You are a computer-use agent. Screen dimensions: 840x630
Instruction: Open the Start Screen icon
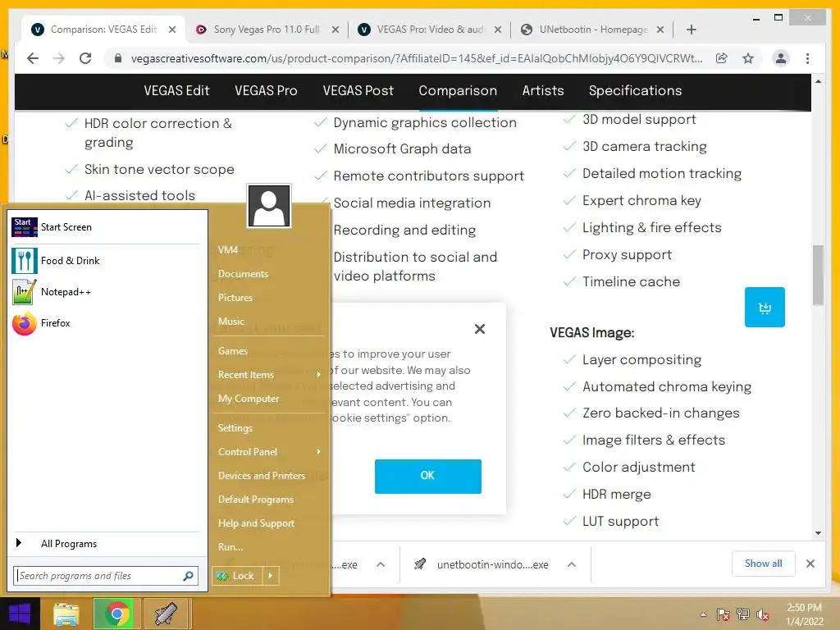click(x=25, y=227)
